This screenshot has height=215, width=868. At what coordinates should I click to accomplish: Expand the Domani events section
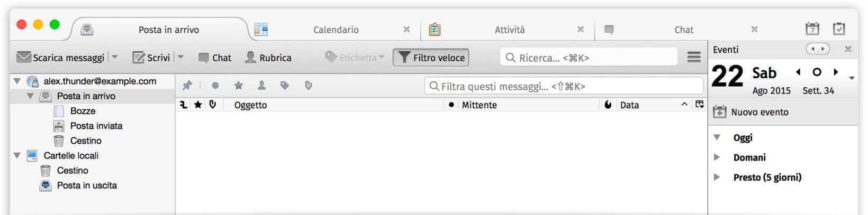point(717,157)
